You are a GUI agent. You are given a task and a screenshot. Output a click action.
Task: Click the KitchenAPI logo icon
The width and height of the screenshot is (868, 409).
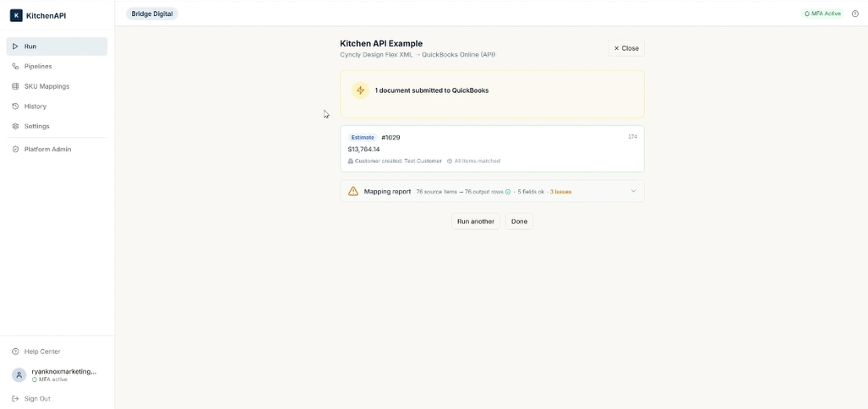16,15
